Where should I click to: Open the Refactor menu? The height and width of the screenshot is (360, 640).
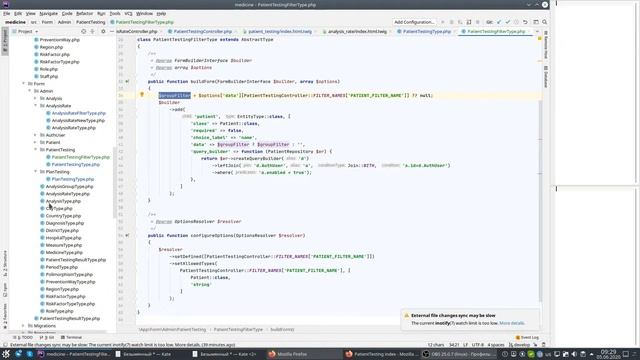(x=84, y=13)
